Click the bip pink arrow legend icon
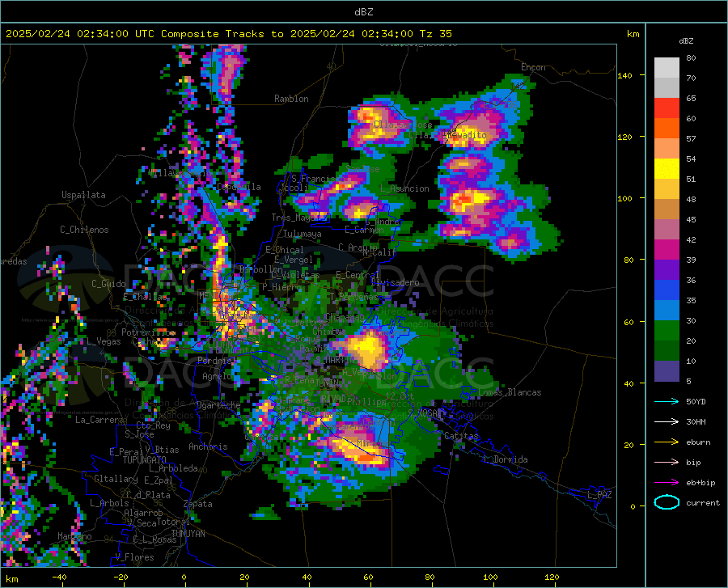 [x=667, y=462]
